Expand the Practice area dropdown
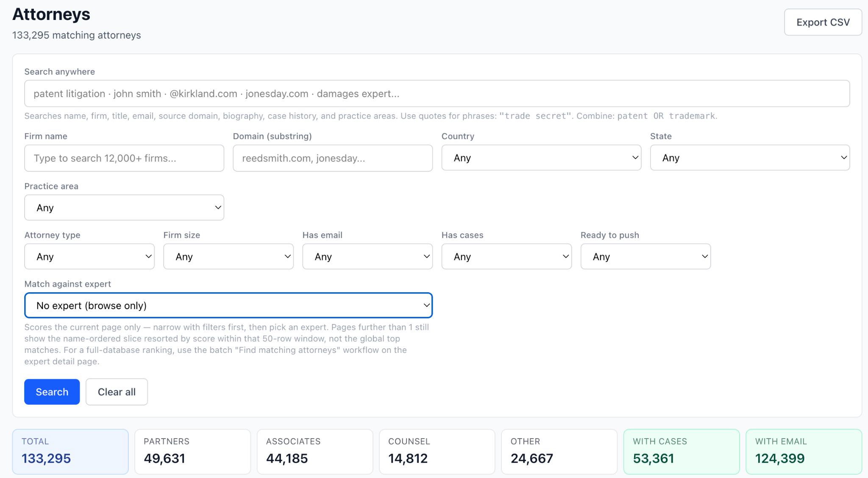Screen dimensions: 868x478 [x=124, y=207]
